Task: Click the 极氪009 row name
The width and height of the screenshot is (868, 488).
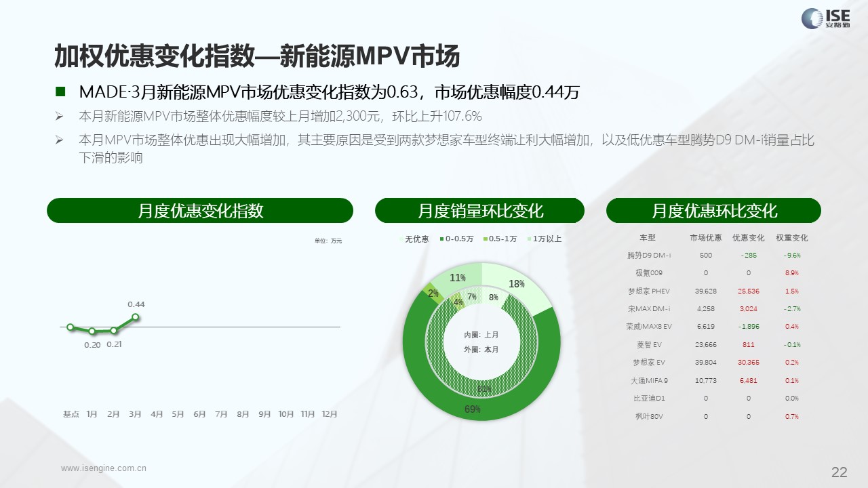Action: point(649,273)
